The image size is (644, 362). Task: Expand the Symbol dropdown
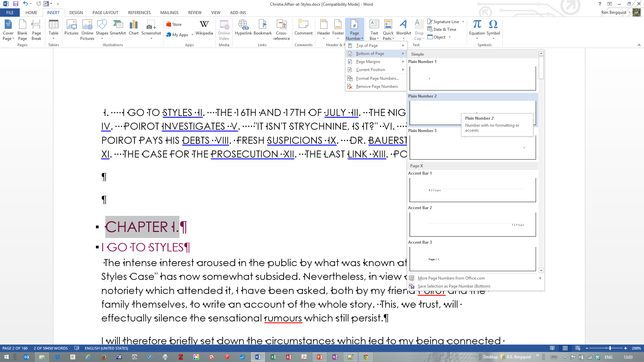click(493, 38)
